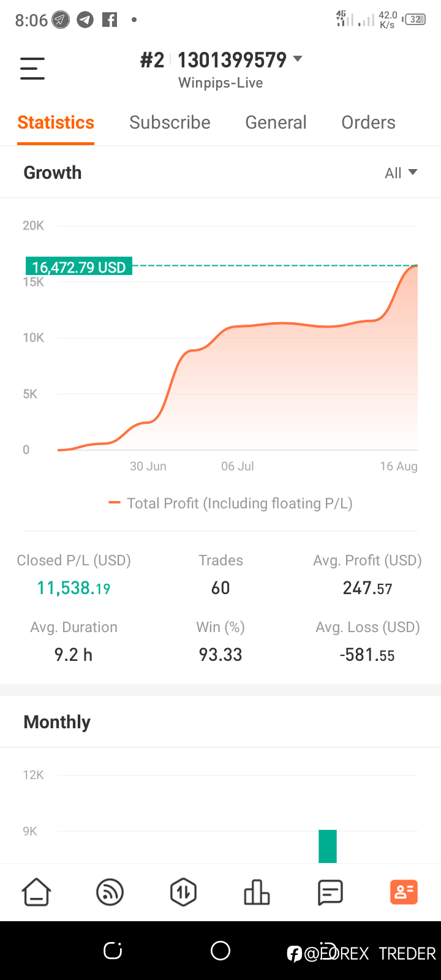Image resolution: width=441 pixels, height=980 pixels.
Task: Switch to the General tab
Action: [276, 123]
